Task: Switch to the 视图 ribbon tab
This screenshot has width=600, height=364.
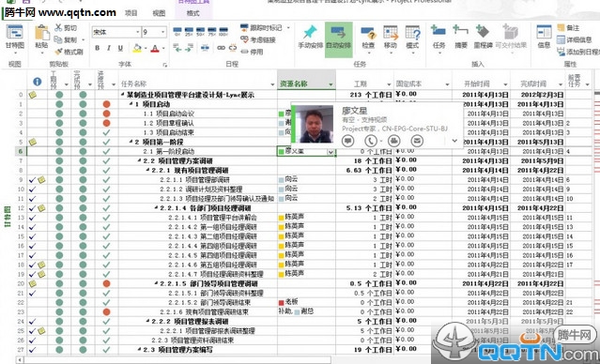Action: pos(159,12)
